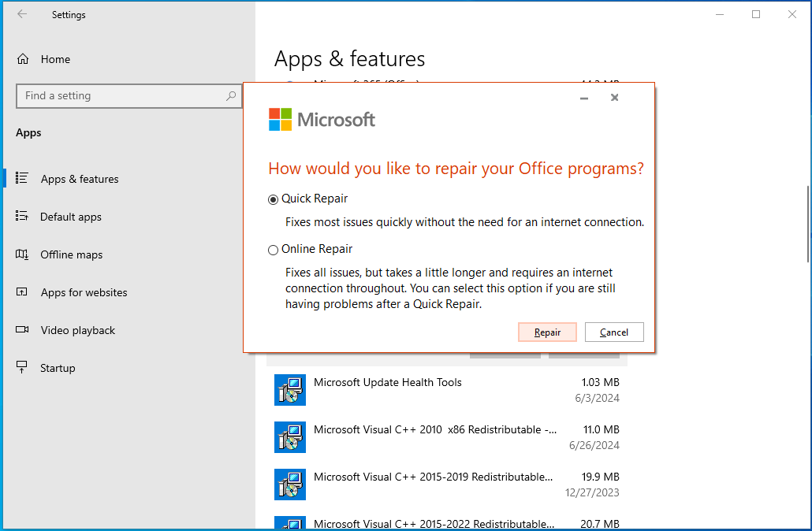Click the Apps for websites icon
This screenshot has width=812, height=531.
coord(22,292)
